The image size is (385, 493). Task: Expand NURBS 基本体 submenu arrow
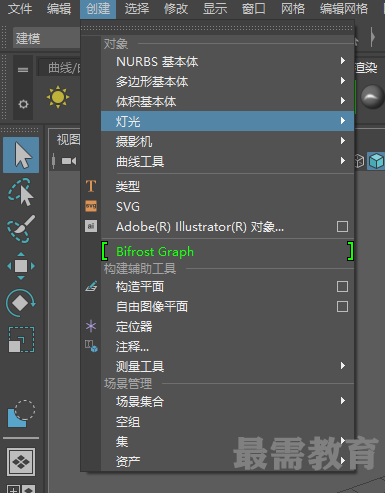tap(343, 61)
